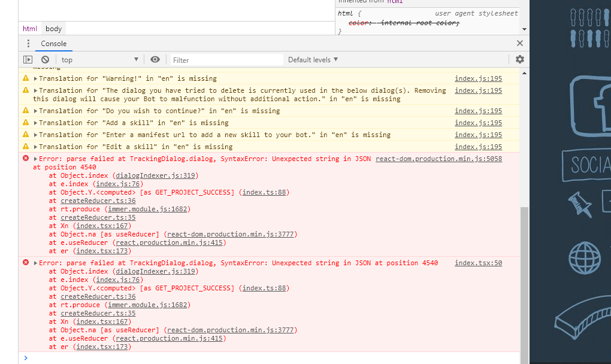Create a live expression with the eye icon
Viewport: 611px width, 364px height.
point(155,59)
